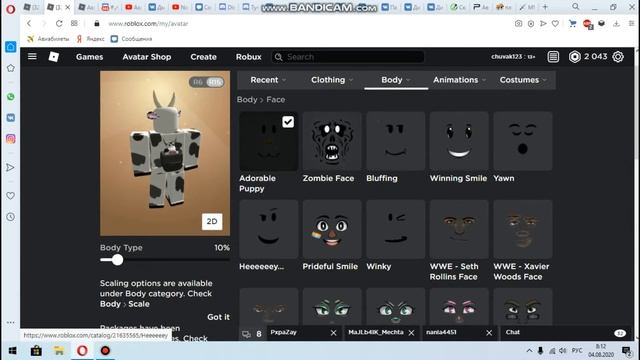The image size is (640, 360).
Task: Open chat list icon beside 8
Action: [x=246, y=334]
